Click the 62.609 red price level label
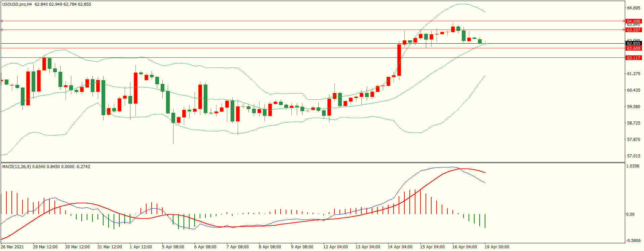The image size is (644, 251). [634, 49]
